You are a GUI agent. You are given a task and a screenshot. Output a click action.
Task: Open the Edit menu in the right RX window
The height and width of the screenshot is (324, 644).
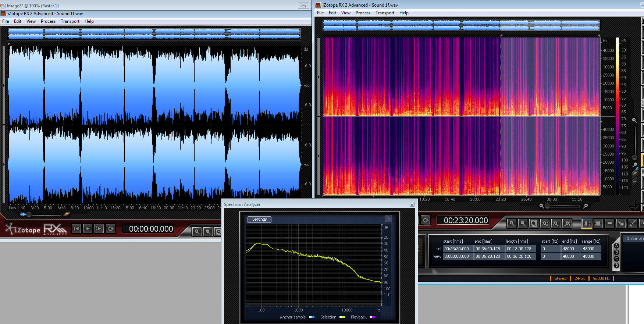click(x=332, y=13)
